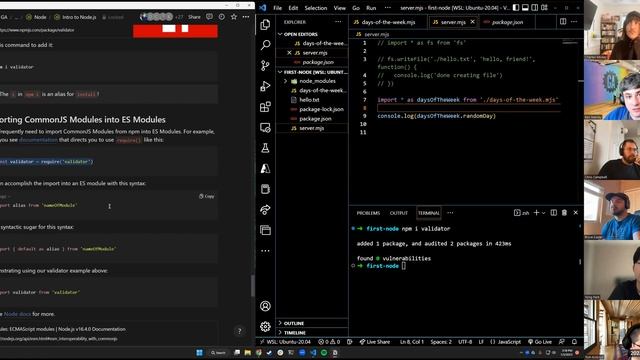
Task: Split the terminal panel
Action: pyautogui.click(x=553, y=213)
